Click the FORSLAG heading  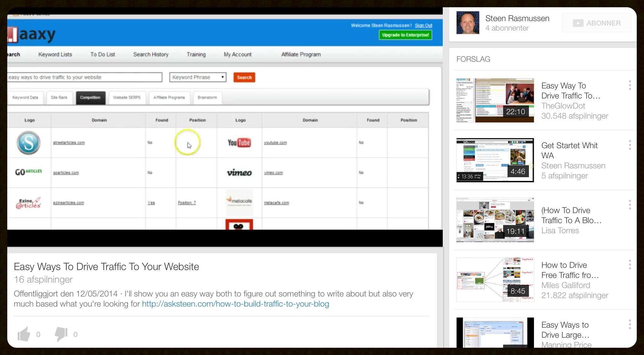[x=473, y=59]
